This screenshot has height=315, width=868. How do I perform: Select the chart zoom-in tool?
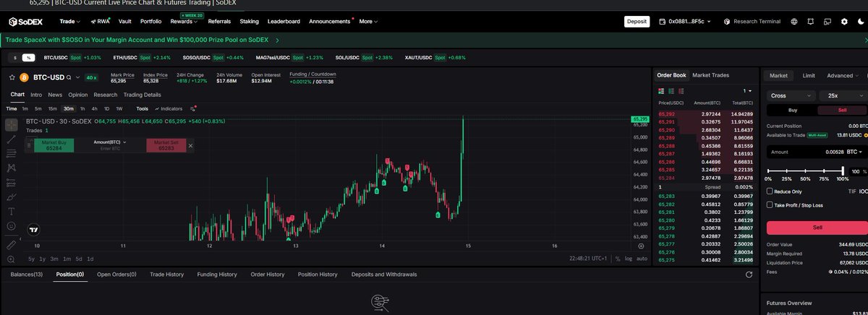pyautogui.click(x=12, y=259)
